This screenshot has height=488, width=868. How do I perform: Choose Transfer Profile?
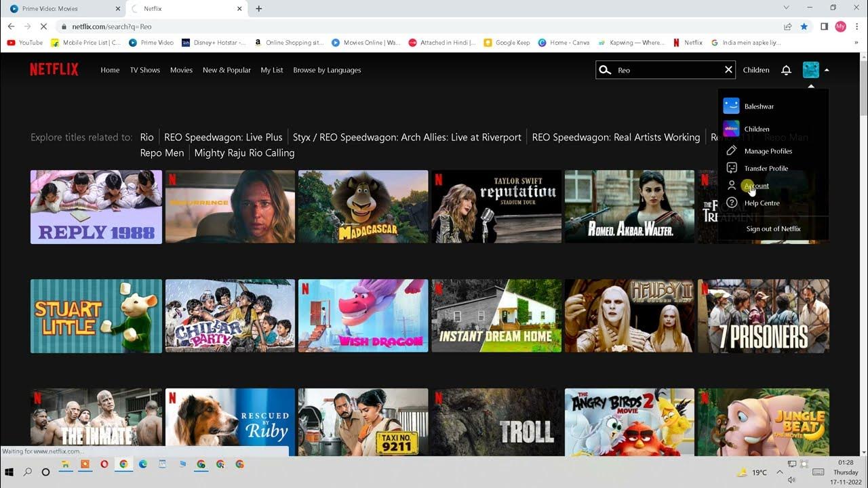tap(766, 168)
